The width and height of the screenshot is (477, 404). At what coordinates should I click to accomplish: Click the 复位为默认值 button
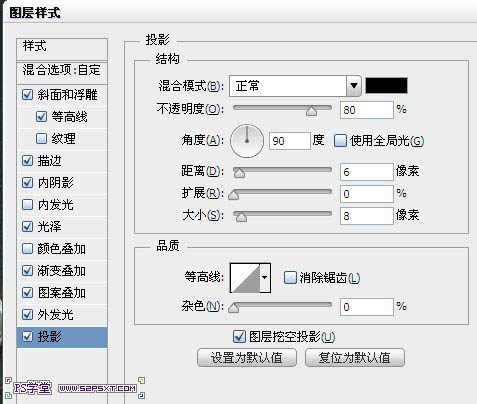(x=355, y=358)
